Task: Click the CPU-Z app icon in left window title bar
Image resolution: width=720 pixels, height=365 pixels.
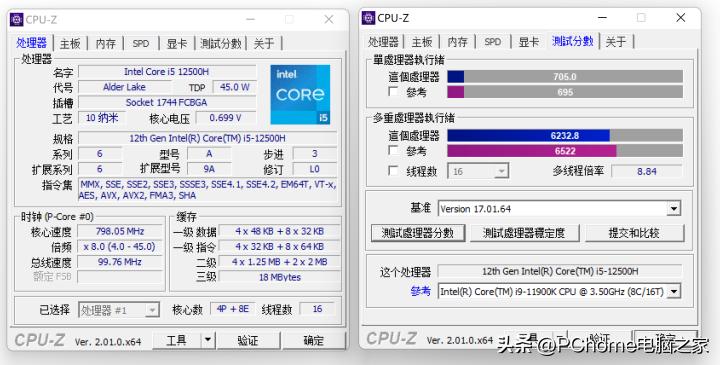Action: (x=17, y=19)
